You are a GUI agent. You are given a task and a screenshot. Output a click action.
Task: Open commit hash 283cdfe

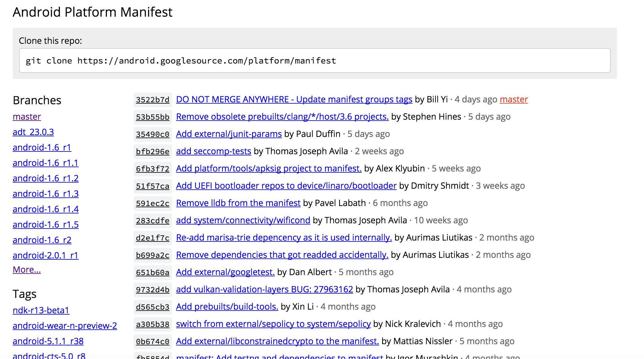153,221
